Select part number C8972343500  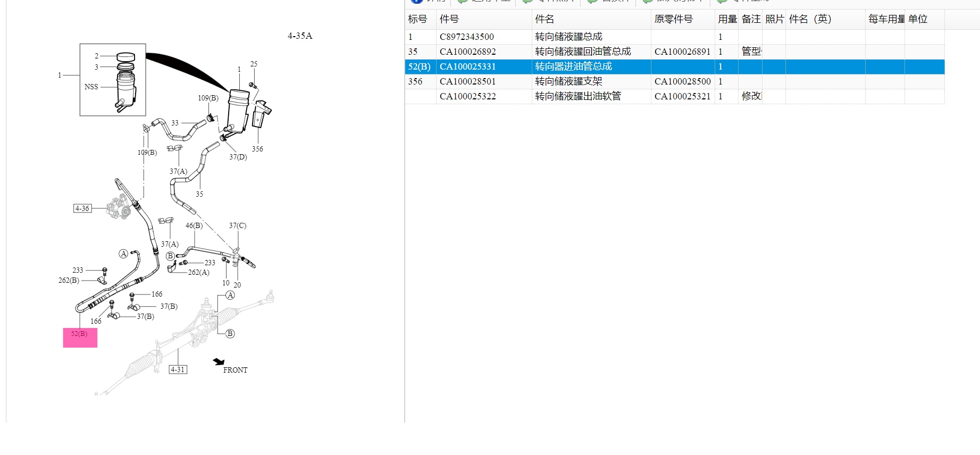467,37
